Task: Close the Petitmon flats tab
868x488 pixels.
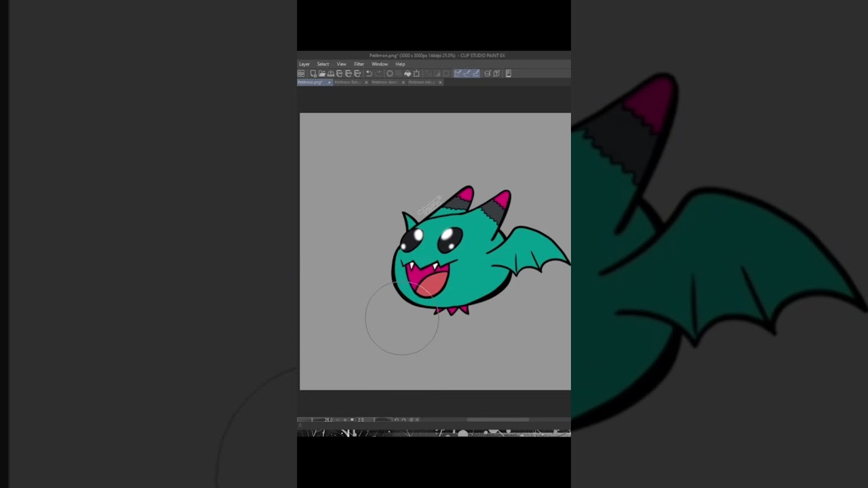Action: pyautogui.click(x=366, y=82)
